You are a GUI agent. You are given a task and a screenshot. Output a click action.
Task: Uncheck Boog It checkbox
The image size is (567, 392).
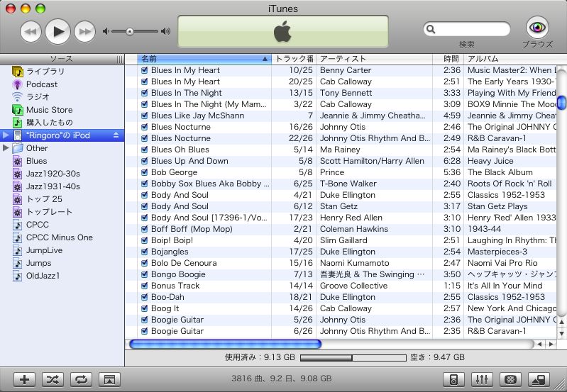click(x=144, y=308)
